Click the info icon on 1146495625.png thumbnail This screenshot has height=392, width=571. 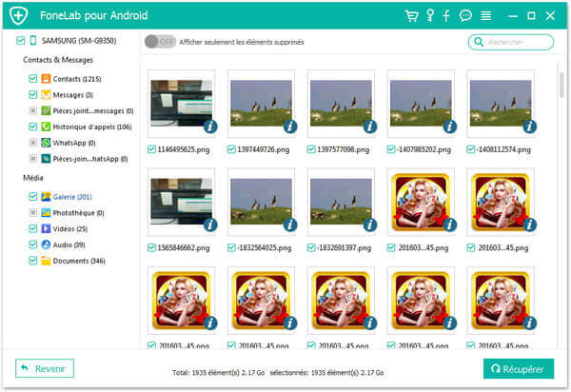click(x=209, y=126)
